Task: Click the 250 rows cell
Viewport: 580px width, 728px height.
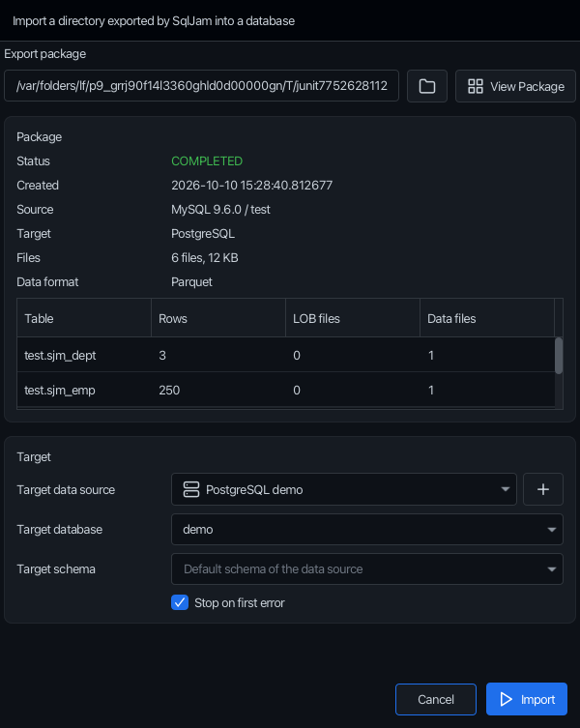Action: point(218,390)
